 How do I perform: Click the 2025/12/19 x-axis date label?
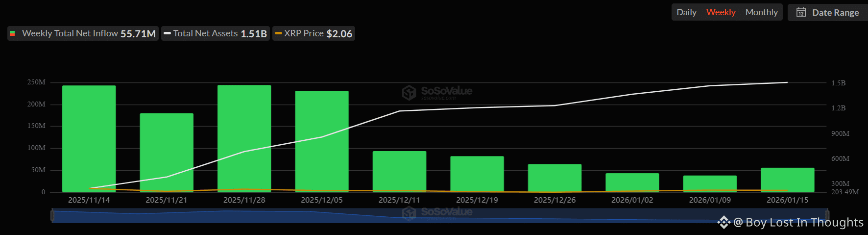point(477,200)
